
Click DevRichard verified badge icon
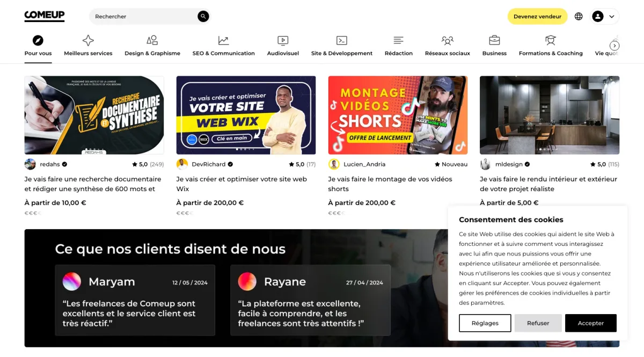[x=230, y=164]
